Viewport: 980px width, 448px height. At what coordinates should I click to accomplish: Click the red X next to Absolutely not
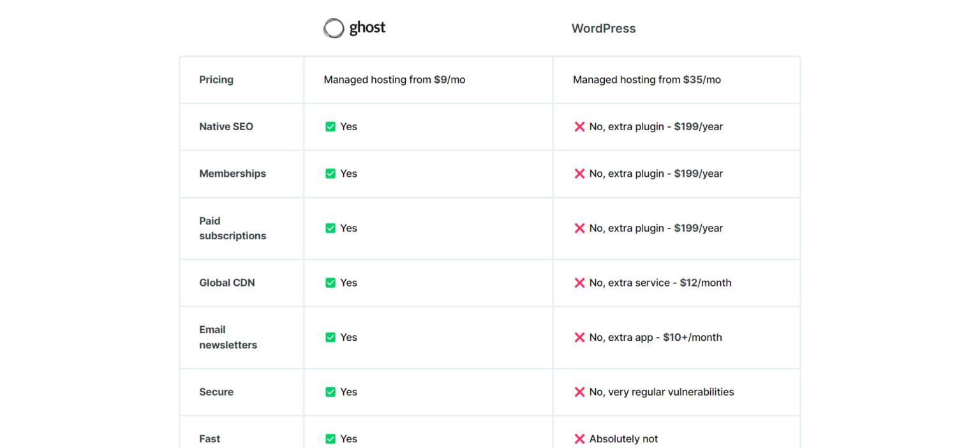pos(579,438)
